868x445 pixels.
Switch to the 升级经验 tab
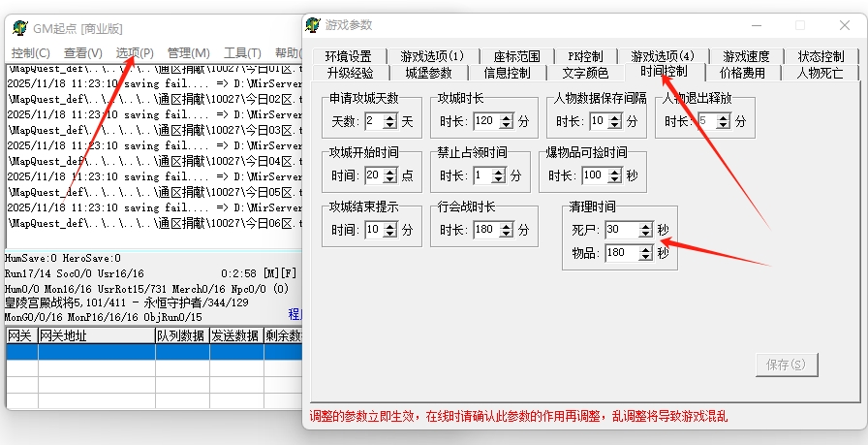point(351,73)
